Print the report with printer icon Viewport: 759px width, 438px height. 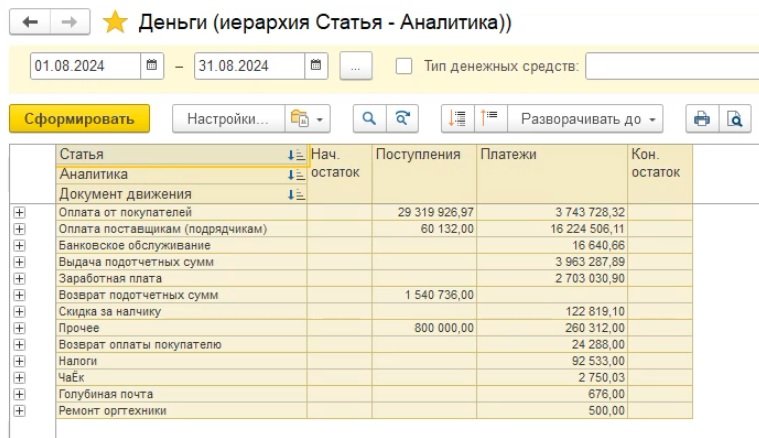coord(702,119)
